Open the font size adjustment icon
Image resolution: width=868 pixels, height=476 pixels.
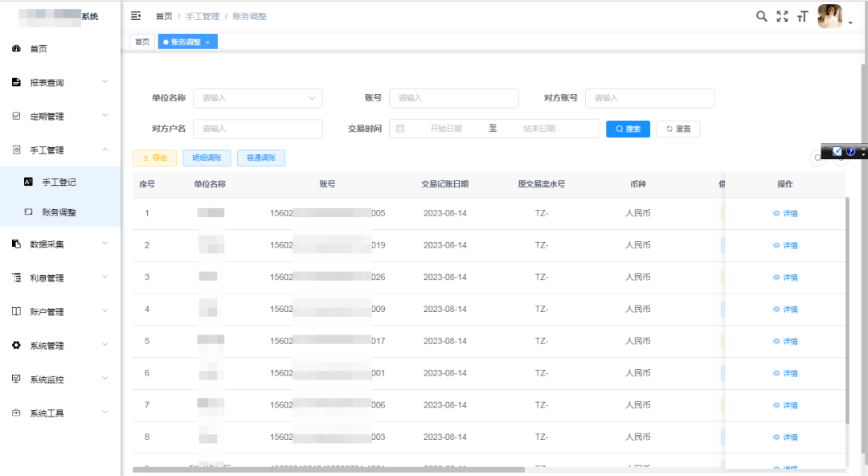pyautogui.click(x=802, y=16)
